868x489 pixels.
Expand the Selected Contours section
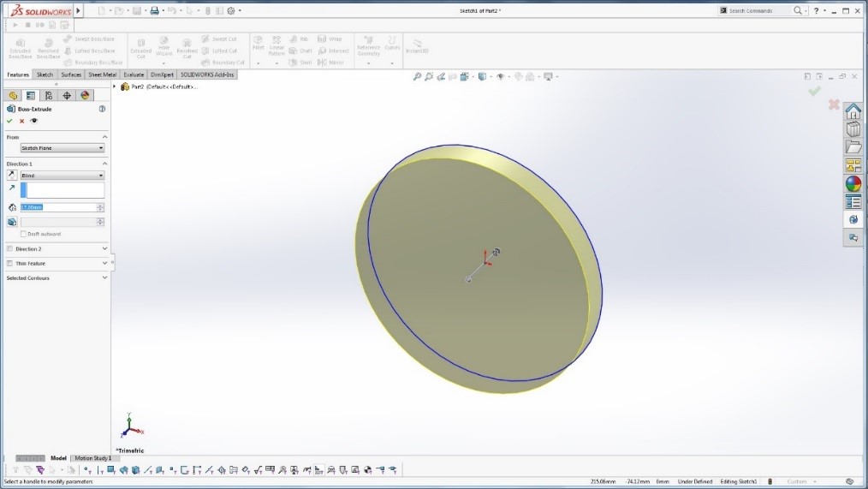click(104, 278)
